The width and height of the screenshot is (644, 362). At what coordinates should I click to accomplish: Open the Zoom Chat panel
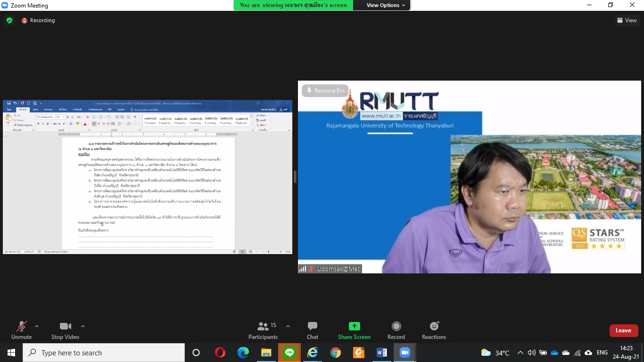[x=313, y=330]
